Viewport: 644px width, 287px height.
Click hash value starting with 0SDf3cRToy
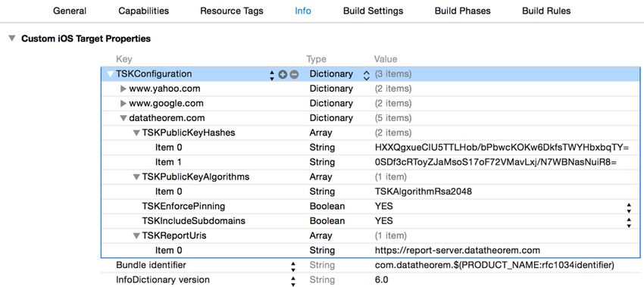click(x=496, y=162)
